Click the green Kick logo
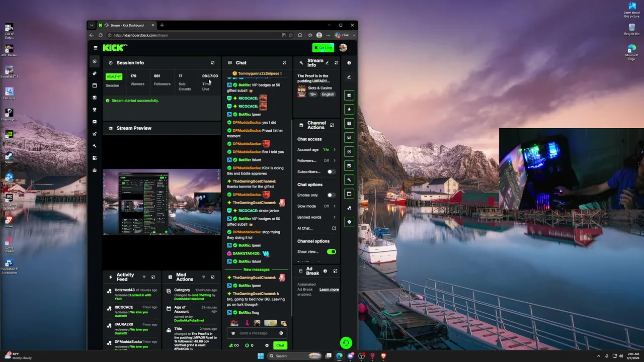The image size is (644, 362). coord(115,48)
